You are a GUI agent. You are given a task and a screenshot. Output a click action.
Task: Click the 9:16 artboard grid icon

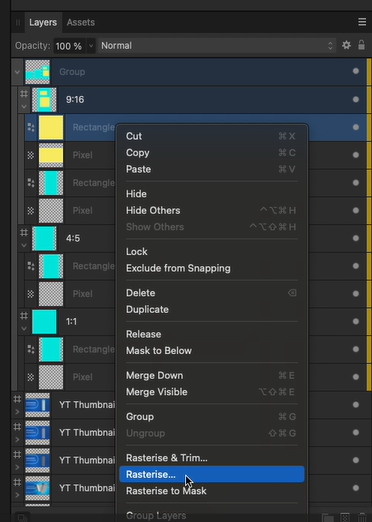click(24, 94)
